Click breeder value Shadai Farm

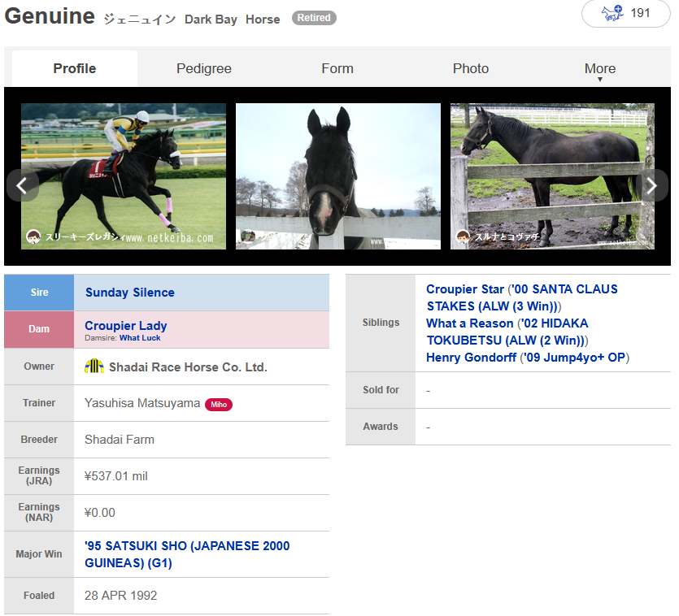point(119,440)
